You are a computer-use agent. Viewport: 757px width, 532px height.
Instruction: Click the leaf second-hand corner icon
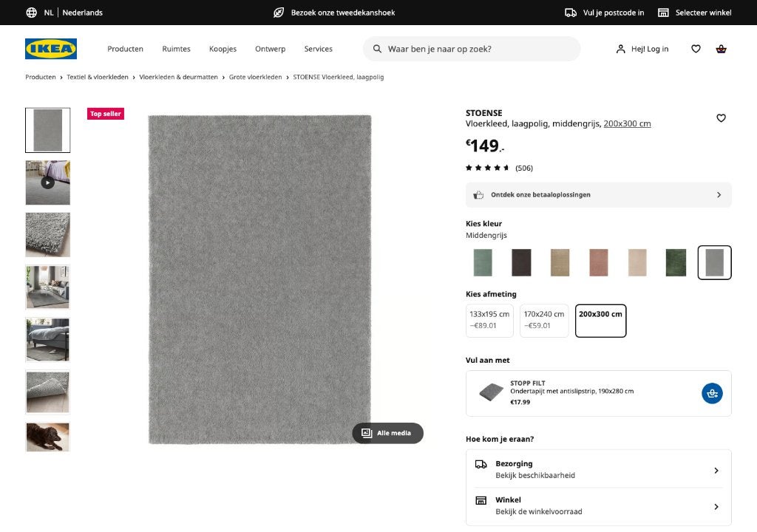[x=279, y=13]
